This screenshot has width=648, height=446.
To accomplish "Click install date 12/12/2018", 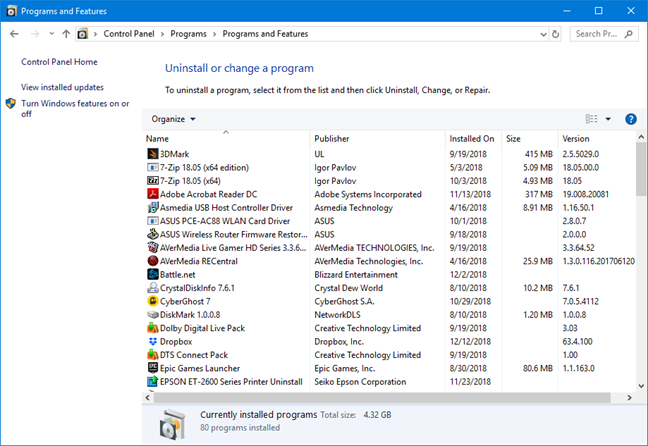I will [470, 341].
